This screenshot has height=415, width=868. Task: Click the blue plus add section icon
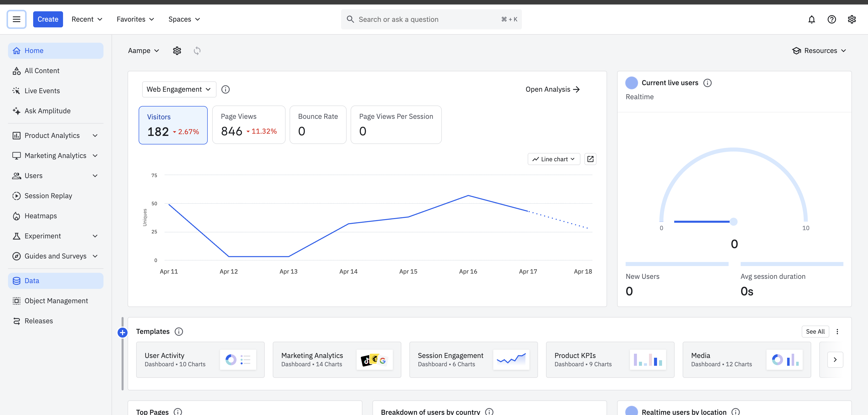pyautogui.click(x=122, y=332)
